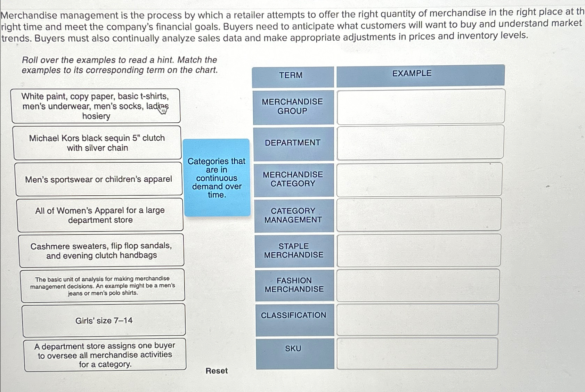Click the empty slot beside FASHION MERCHANDISE
Image resolution: width=585 pixels, height=392 pixels.
coord(418,285)
